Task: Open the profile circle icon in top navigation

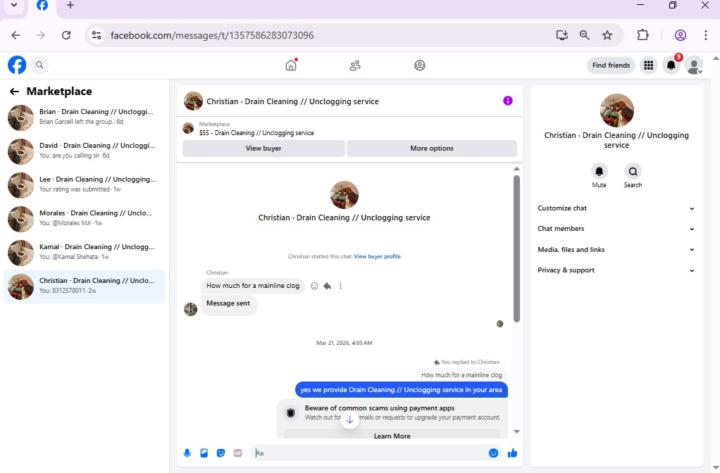Action: (420, 65)
